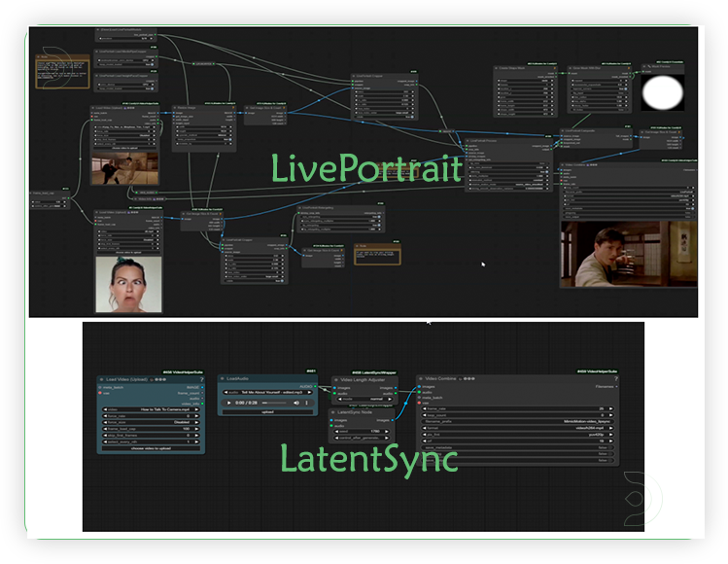Click the yellow Note node at top left

click(x=62, y=71)
